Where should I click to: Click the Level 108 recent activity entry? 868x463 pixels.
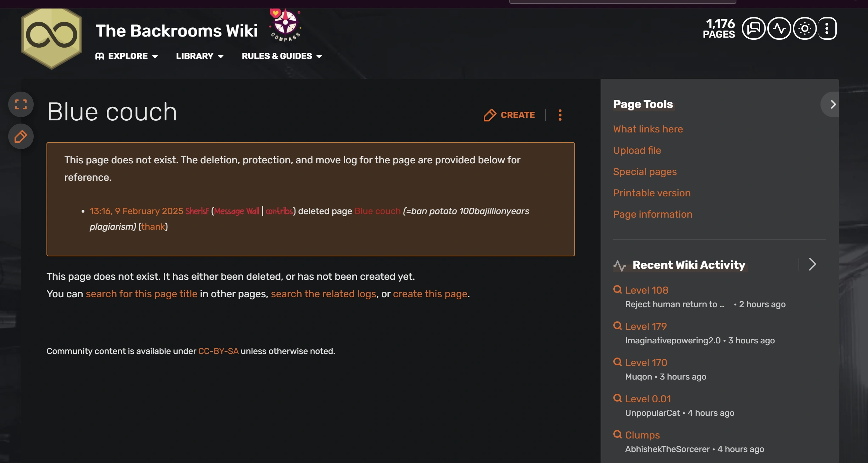coord(646,290)
